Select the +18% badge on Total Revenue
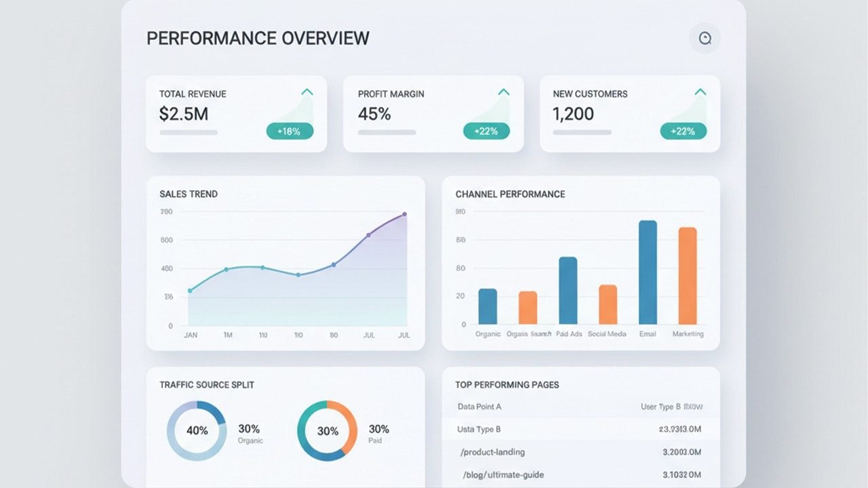Viewport: 868px width, 488px height. [291, 132]
